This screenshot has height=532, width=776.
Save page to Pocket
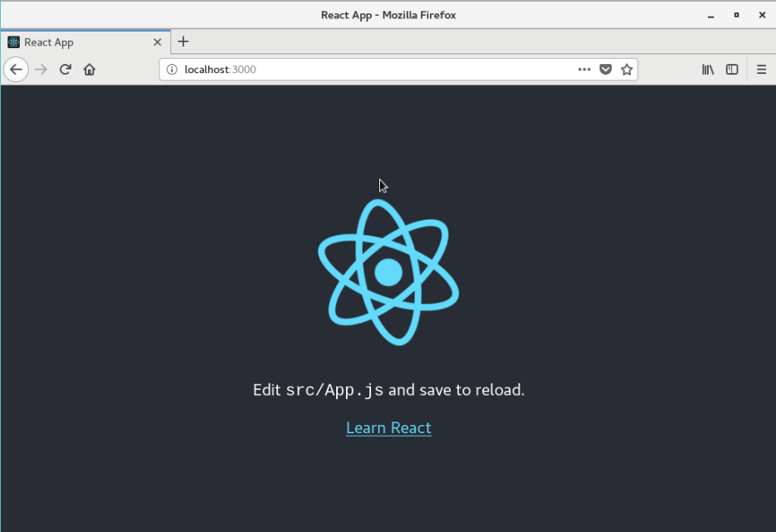pyautogui.click(x=605, y=69)
